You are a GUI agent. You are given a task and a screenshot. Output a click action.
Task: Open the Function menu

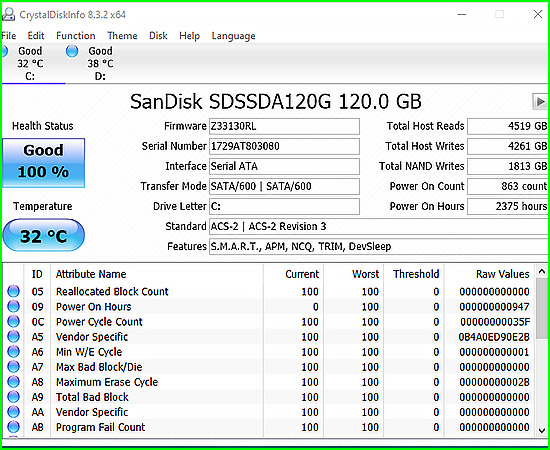pyautogui.click(x=75, y=36)
